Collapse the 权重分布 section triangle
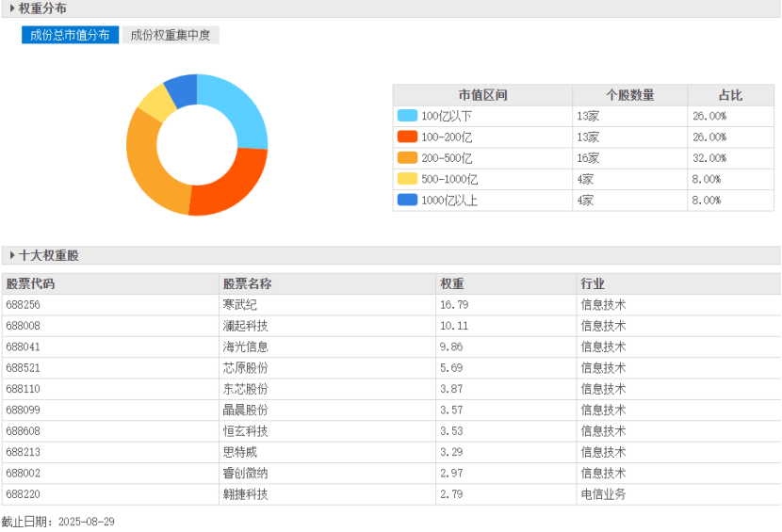The image size is (782, 532). pyautogui.click(x=12, y=8)
